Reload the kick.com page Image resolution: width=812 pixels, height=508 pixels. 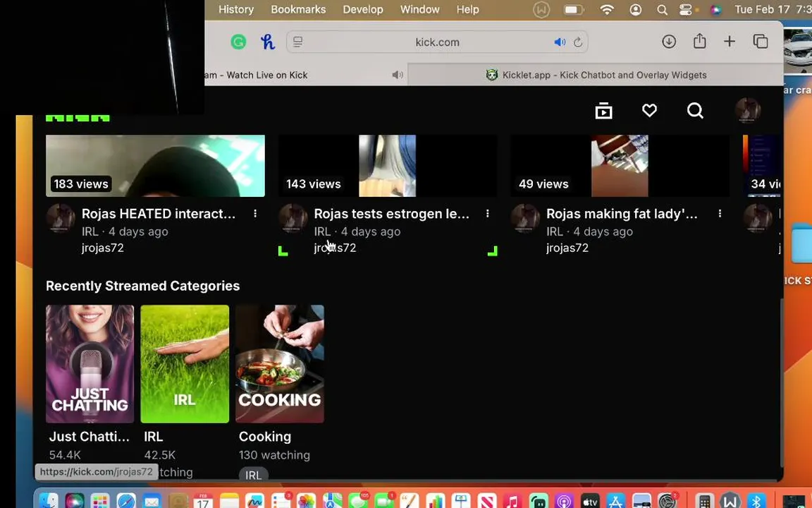(x=578, y=42)
